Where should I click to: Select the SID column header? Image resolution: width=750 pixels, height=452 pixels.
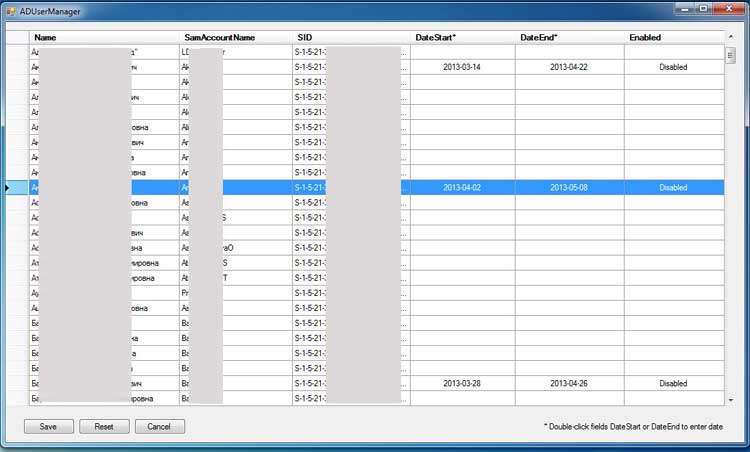pyautogui.click(x=351, y=37)
